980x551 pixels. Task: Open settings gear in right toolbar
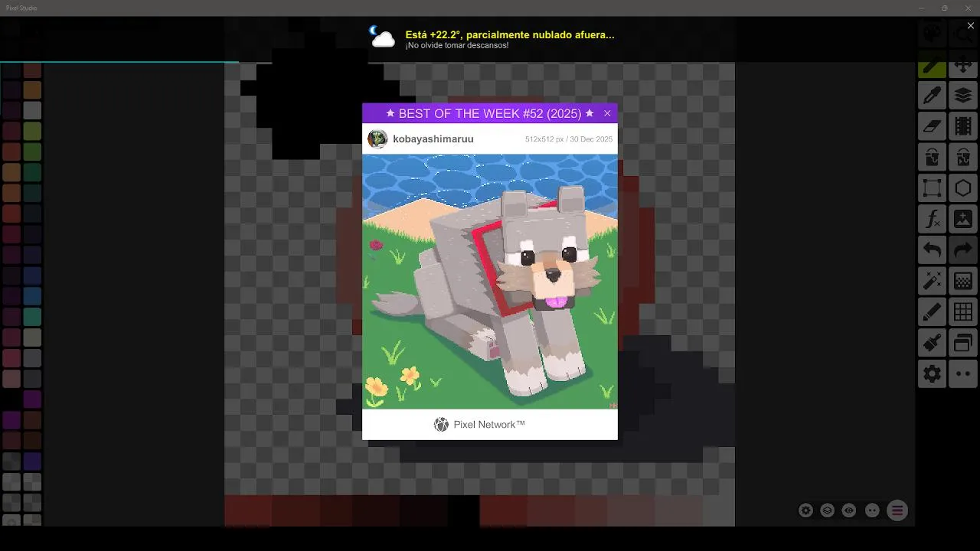point(933,374)
